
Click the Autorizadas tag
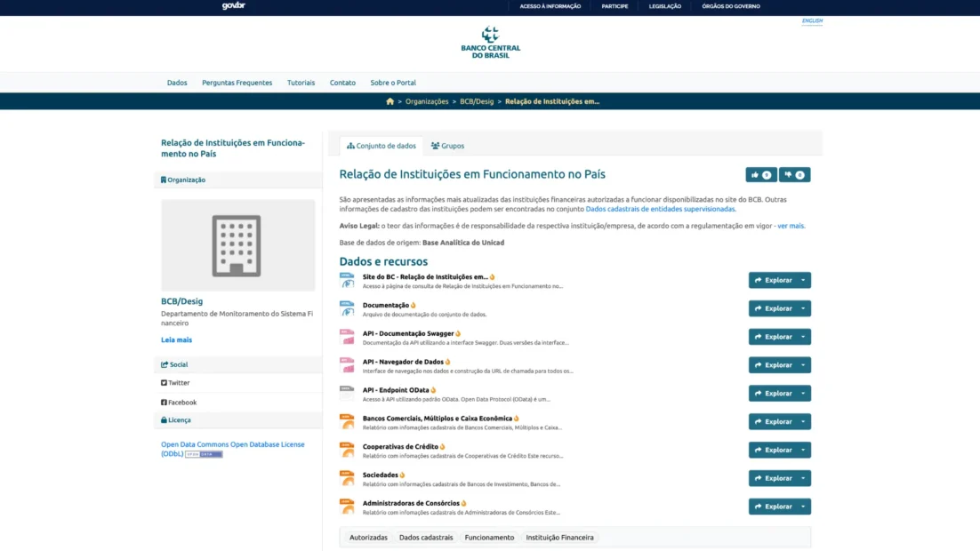coord(368,538)
